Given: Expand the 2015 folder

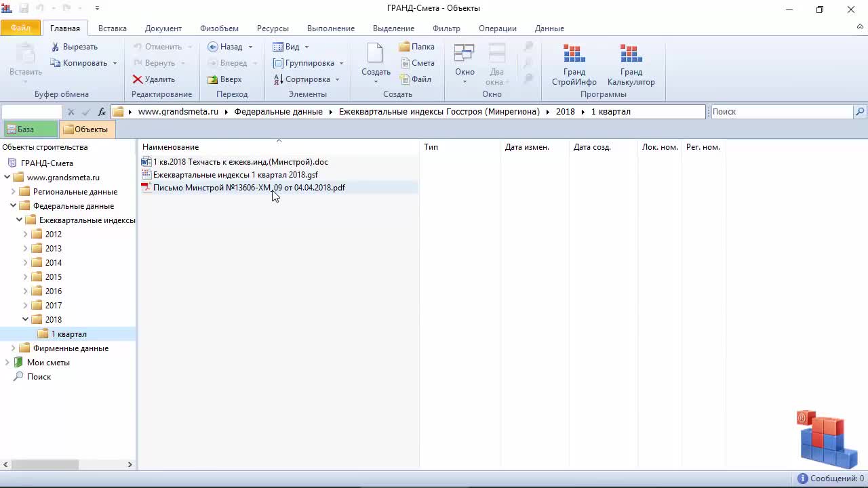Looking at the screenshot, I should pos(26,277).
